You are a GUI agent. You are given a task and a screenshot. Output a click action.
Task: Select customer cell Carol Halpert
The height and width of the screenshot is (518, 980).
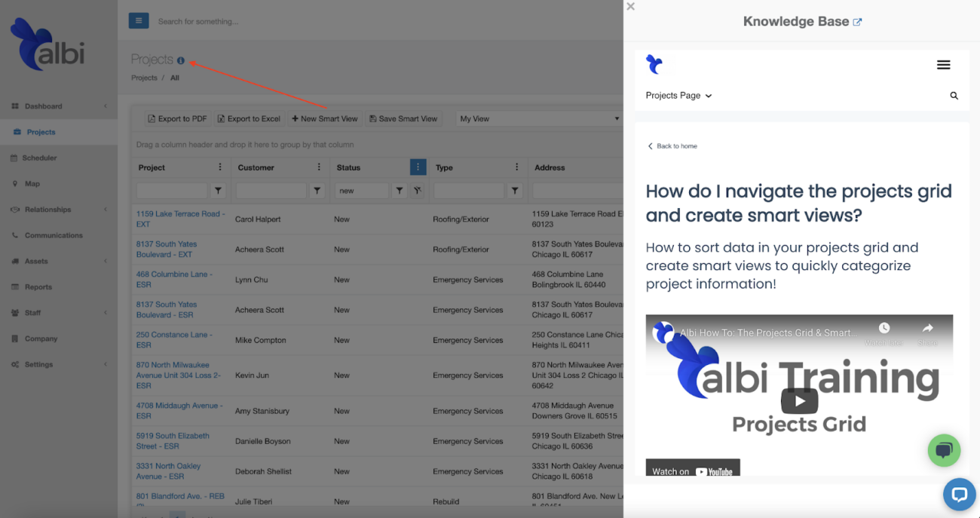pyautogui.click(x=258, y=219)
